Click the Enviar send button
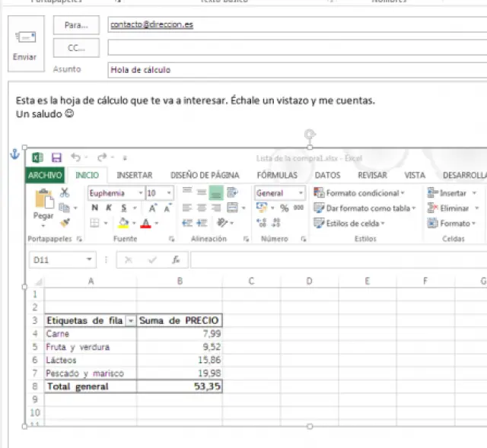This screenshot has width=487, height=448. point(24,46)
